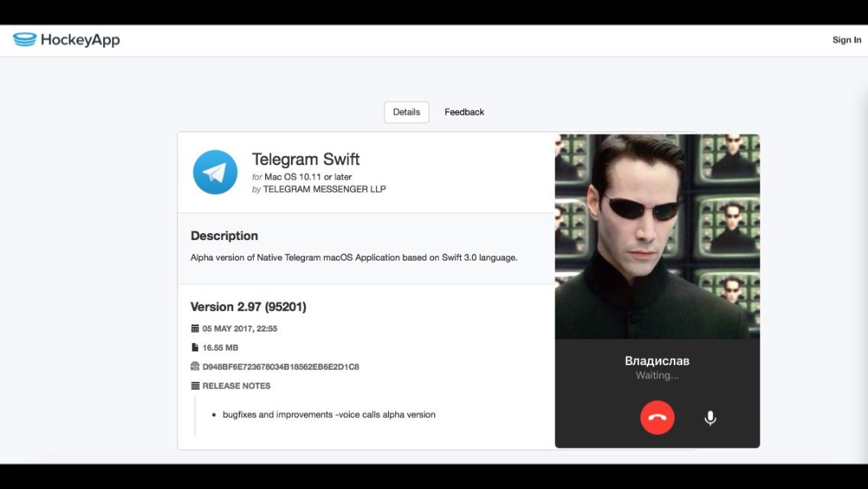The width and height of the screenshot is (868, 489).
Task: Click the Waiting... call status text
Action: click(x=657, y=375)
